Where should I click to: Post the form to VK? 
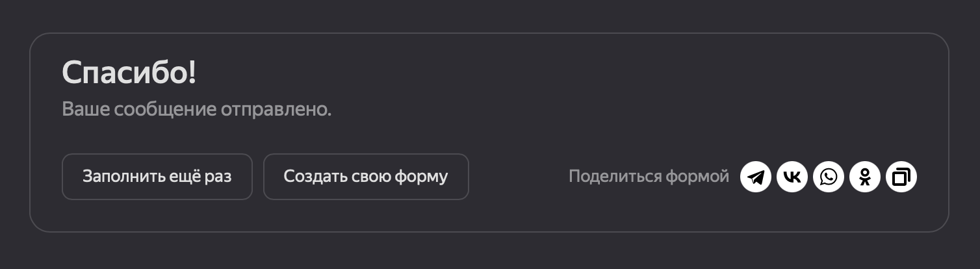(x=792, y=177)
